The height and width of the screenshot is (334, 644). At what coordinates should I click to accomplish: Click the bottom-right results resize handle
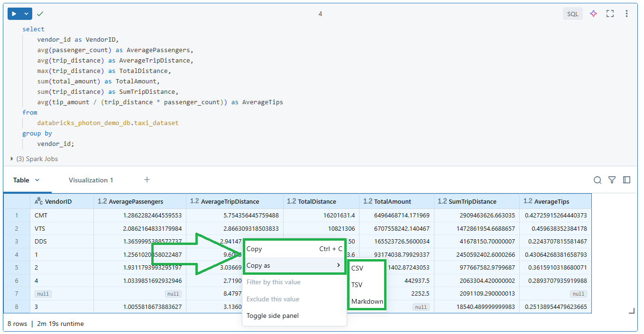(631, 311)
